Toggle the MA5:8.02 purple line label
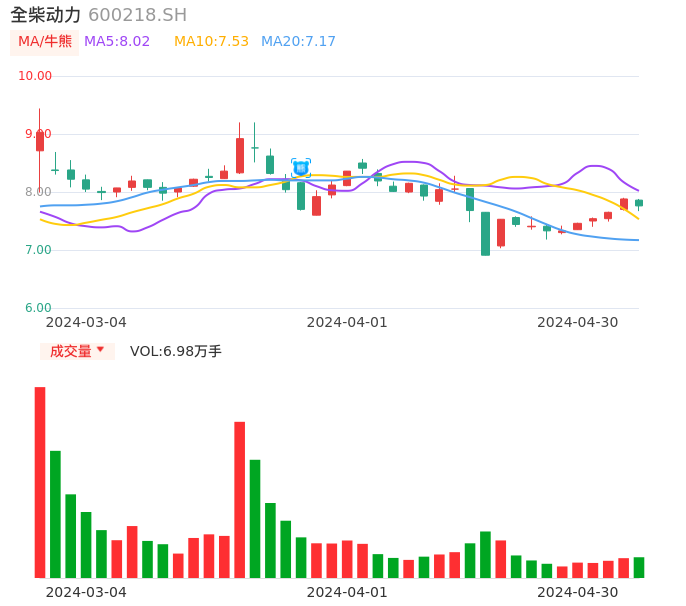Screen dimensions: 686x606 (117, 42)
